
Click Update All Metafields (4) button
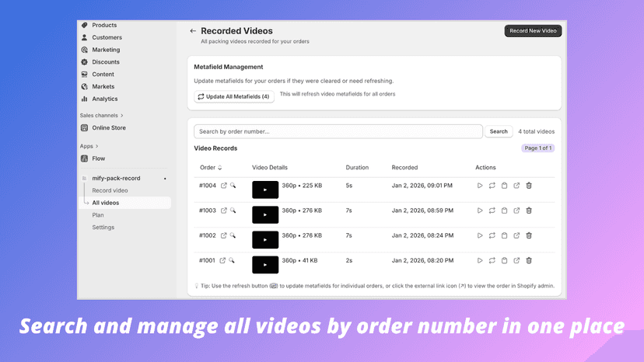tap(233, 96)
